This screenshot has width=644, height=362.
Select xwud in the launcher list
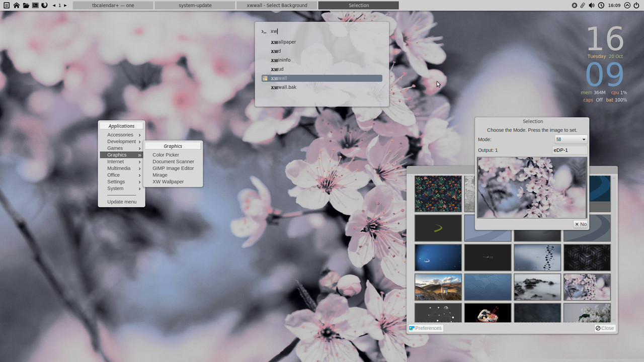click(322, 69)
